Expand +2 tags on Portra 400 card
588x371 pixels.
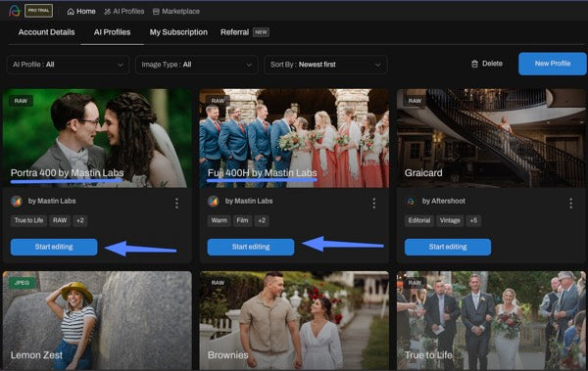coord(80,220)
